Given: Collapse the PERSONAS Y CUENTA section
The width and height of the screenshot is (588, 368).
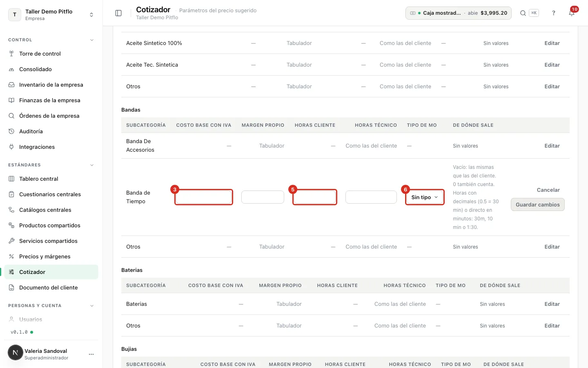Looking at the screenshot, I should pos(92,306).
